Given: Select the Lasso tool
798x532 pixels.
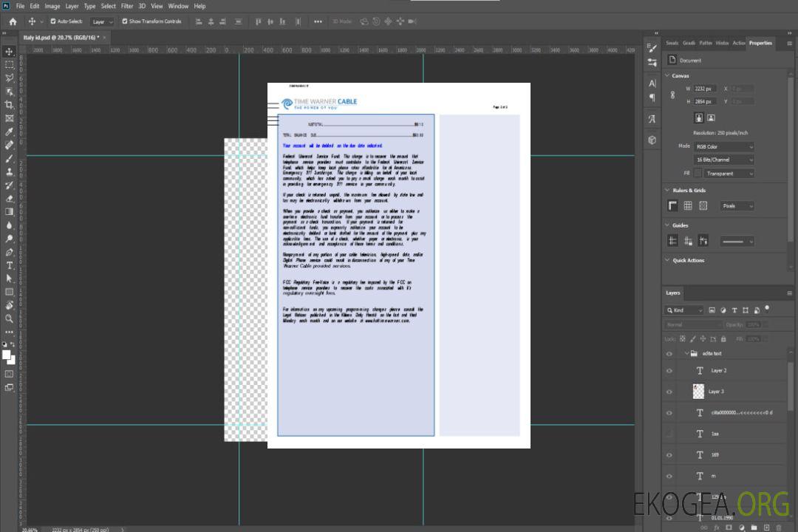Looking at the screenshot, I should coord(10,78).
